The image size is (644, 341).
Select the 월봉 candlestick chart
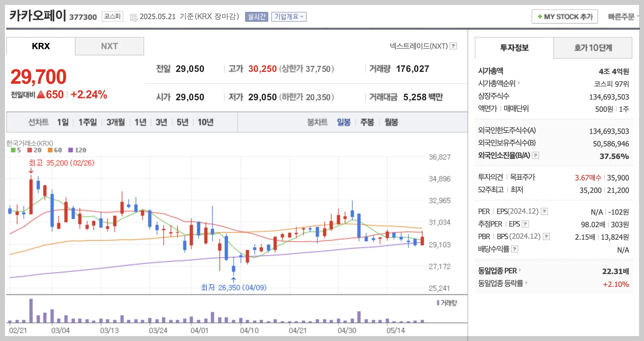(x=391, y=122)
